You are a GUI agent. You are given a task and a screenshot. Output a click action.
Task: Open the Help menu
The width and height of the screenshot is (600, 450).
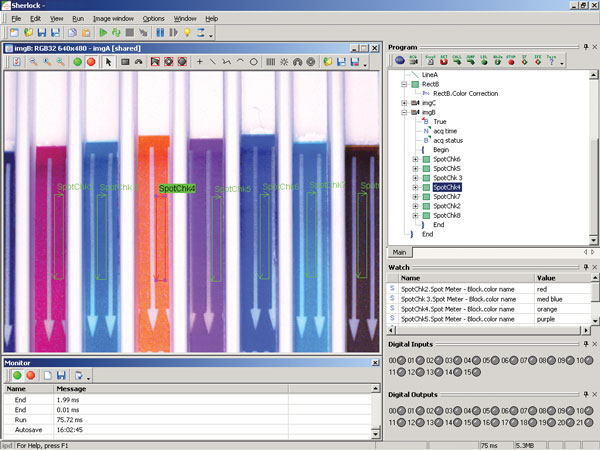coord(212,18)
